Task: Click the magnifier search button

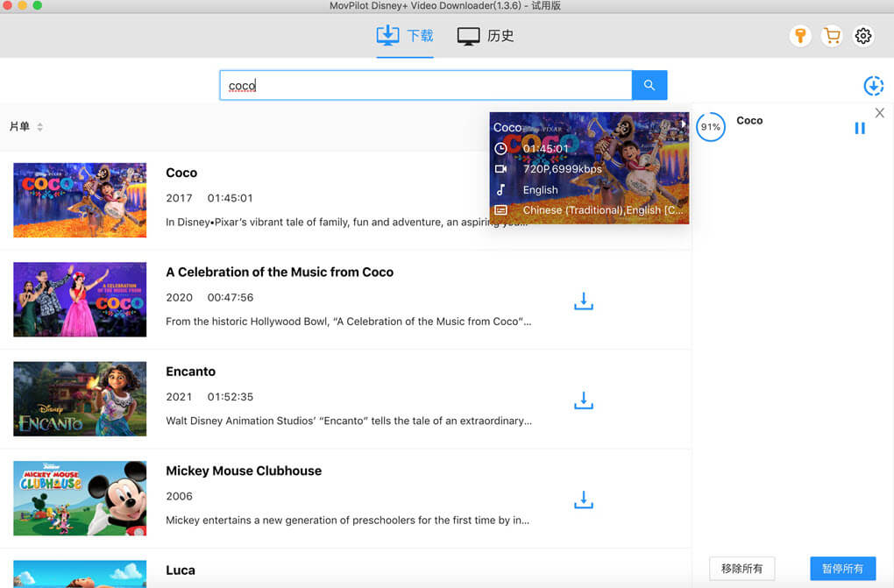Action: [649, 85]
